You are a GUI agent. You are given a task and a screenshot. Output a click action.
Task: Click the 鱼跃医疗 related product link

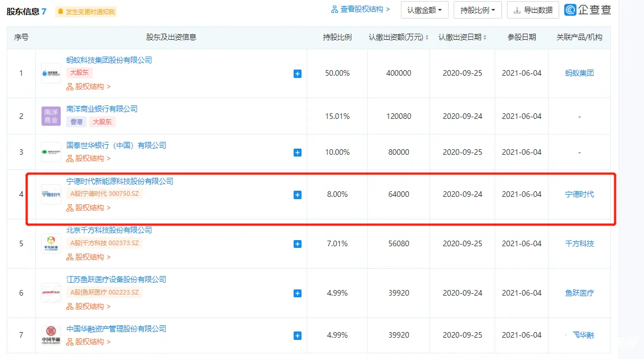click(579, 293)
